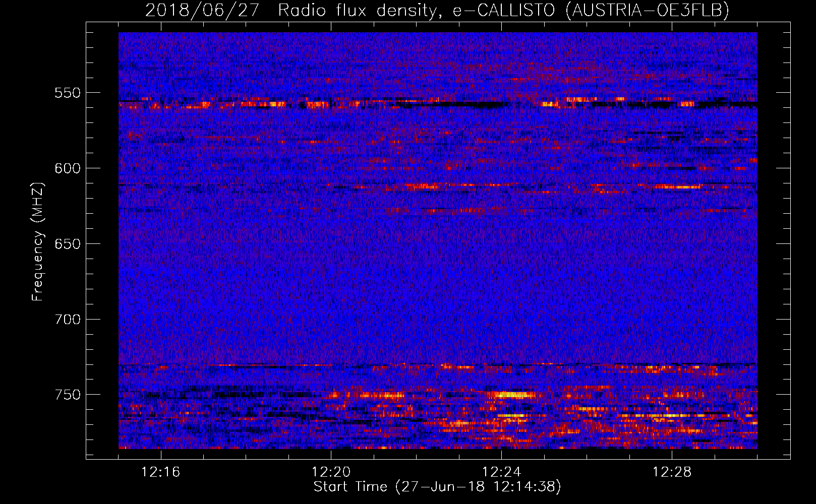The height and width of the screenshot is (504, 816).
Task: Click the plot title text '2018/06/27 Radio flux density'
Action: click(x=290, y=10)
